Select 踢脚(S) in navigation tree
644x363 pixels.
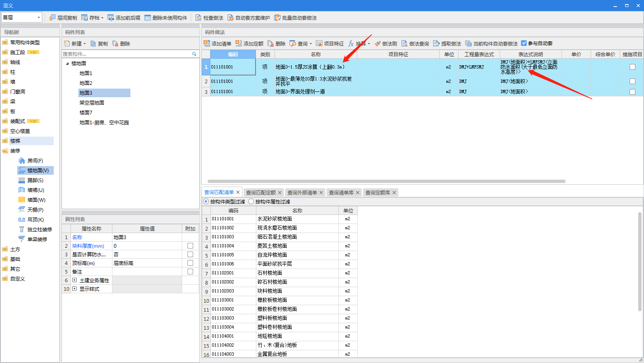pos(35,180)
